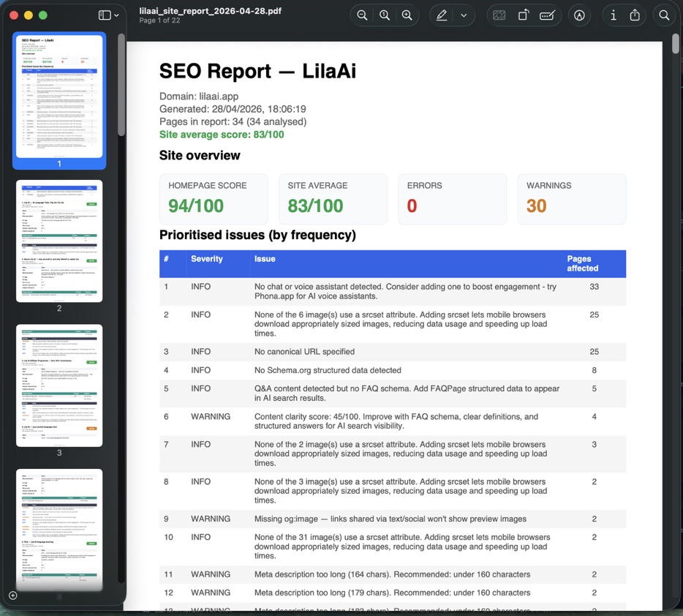Click the 33 pages affected cell
The height and width of the screenshot is (616, 683).
594,287
